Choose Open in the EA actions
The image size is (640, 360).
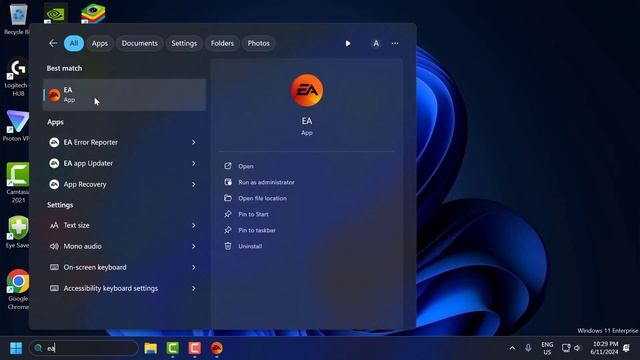tap(246, 166)
